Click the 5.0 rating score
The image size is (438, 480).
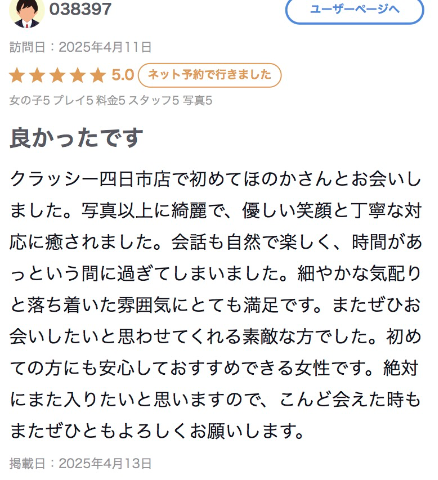click(123, 75)
